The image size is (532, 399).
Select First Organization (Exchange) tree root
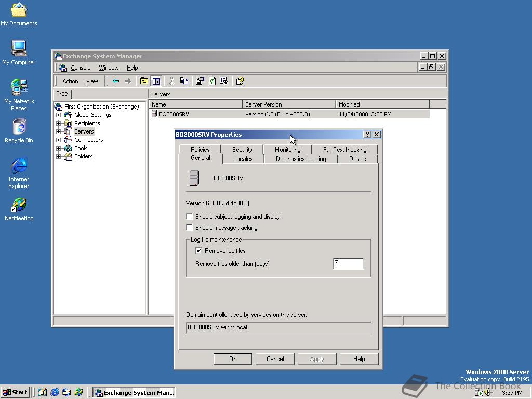click(x=101, y=107)
